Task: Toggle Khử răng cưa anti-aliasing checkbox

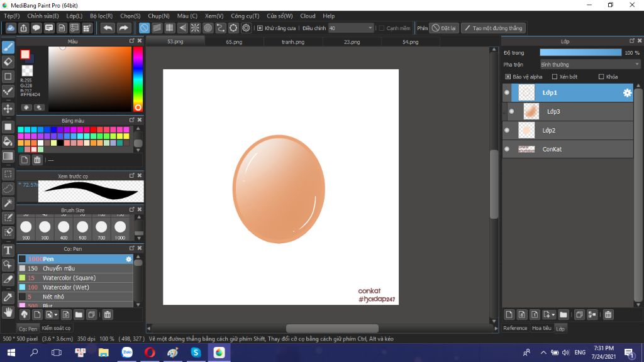Action: click(x=260, y=28)
